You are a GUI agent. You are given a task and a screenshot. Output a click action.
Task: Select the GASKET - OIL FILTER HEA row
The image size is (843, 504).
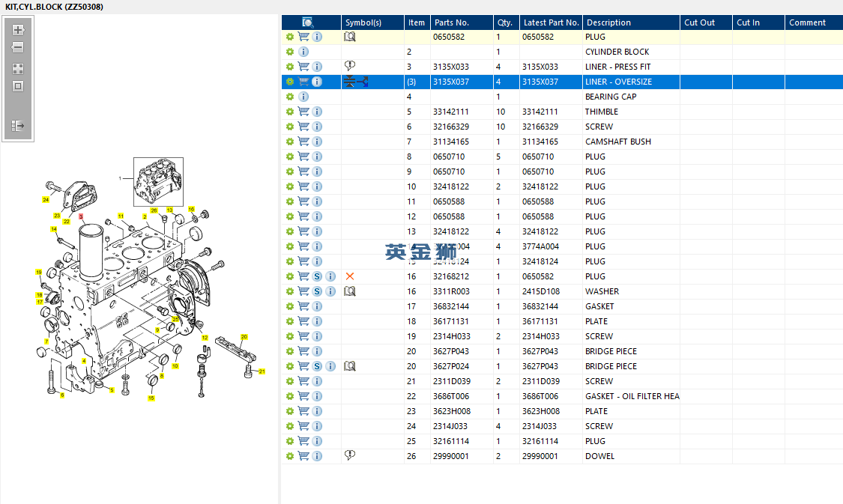point(632,396)
